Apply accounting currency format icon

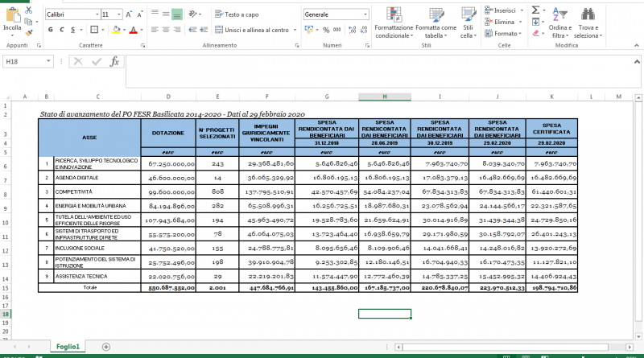[309, 30]
